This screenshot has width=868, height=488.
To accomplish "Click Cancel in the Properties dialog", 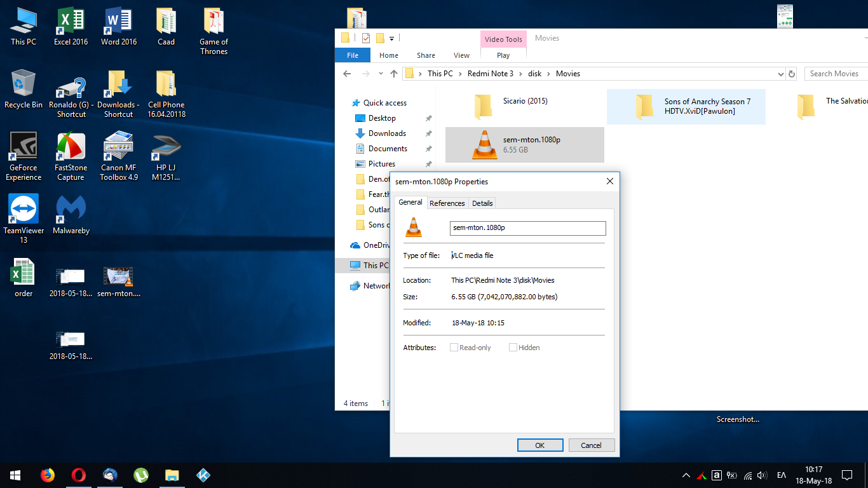I will (591, 445).
